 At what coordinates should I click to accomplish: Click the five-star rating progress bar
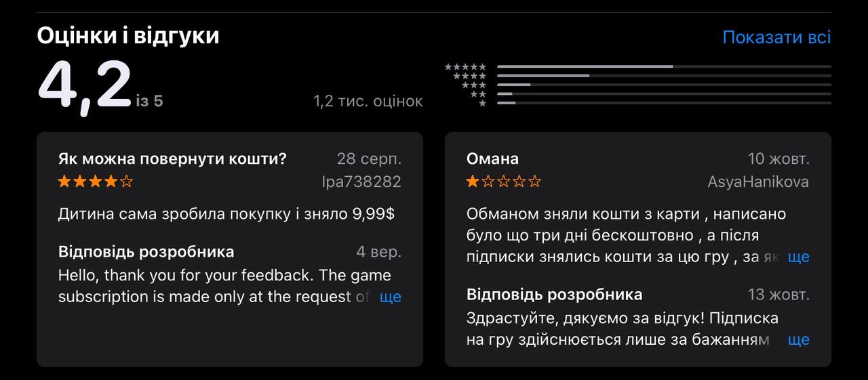click(x=664, y=66)
